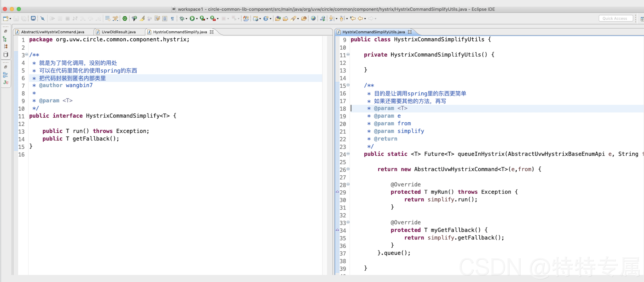Toggle Word Wrap in editor toolbar
The width and height of the screenshot is (644, 282).
tap(157, 18)
